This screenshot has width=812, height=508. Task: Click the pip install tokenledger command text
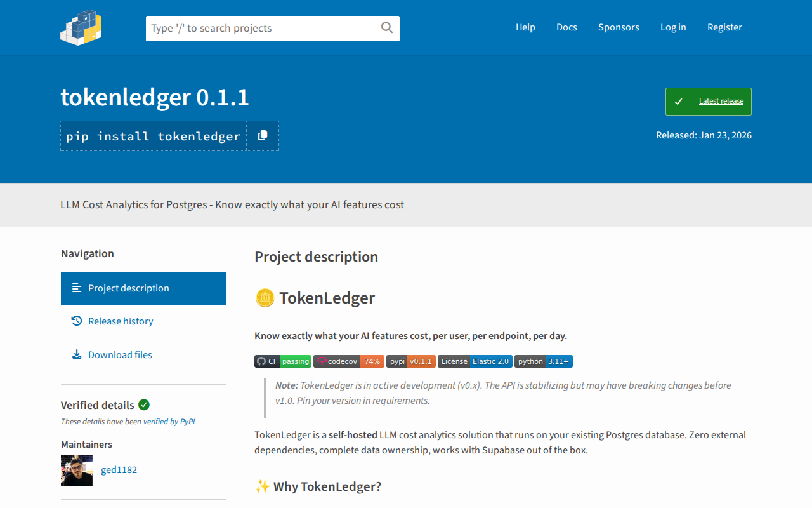click(154, 136)
